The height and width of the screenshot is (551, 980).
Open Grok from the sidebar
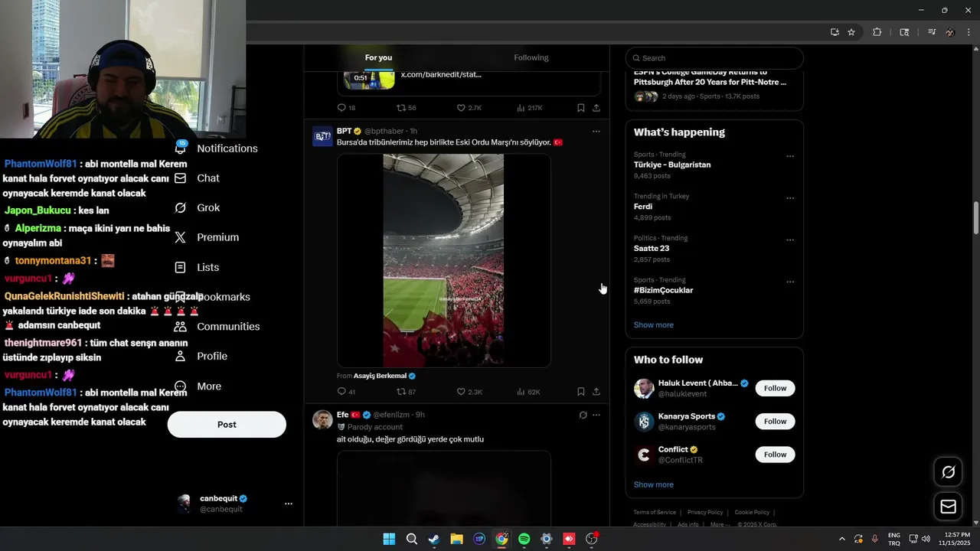click(198, 208)
